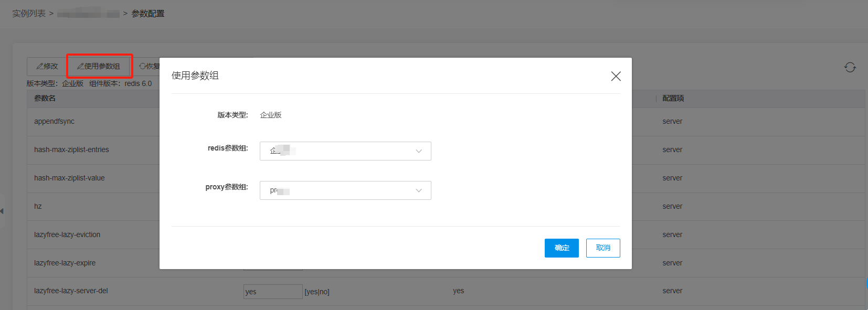Confirm with the 确定 button
The image size is (868, 310).
(562, 248)
